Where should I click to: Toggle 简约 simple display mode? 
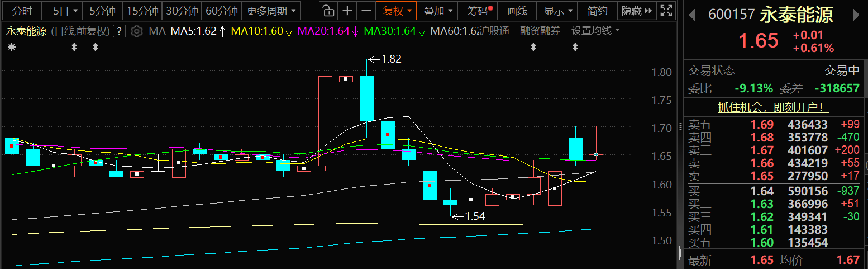point(598,11)
